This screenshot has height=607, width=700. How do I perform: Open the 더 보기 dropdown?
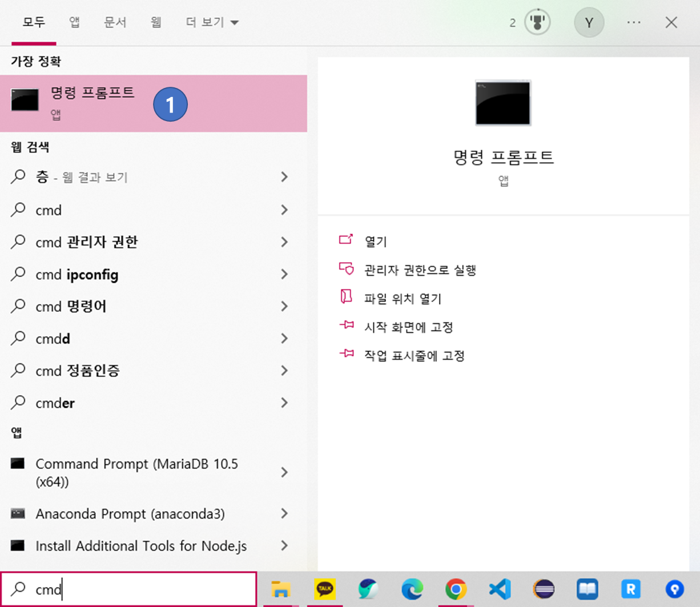(212, 22)
